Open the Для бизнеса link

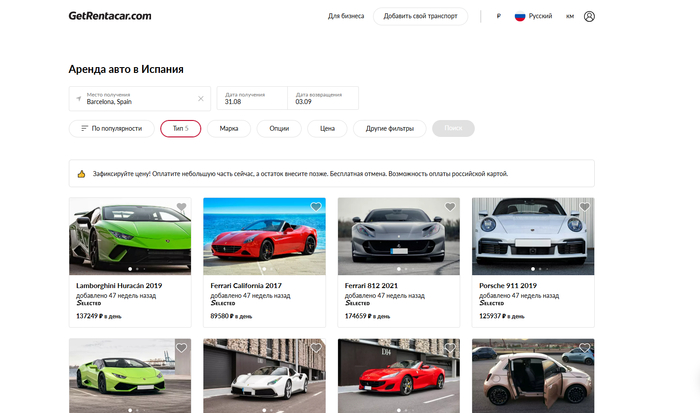(346, 16)
